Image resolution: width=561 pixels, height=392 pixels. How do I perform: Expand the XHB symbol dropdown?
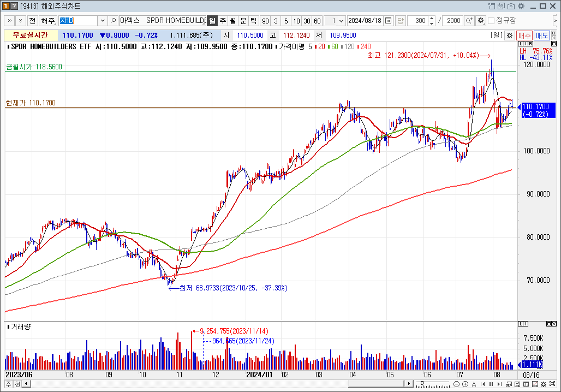coord(102,21)
